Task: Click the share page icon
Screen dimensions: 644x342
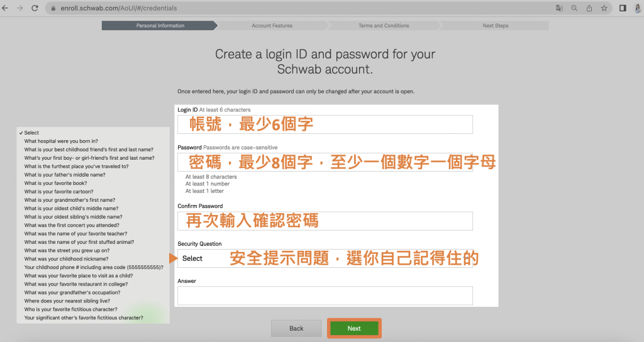Action: tap(589, 8)
